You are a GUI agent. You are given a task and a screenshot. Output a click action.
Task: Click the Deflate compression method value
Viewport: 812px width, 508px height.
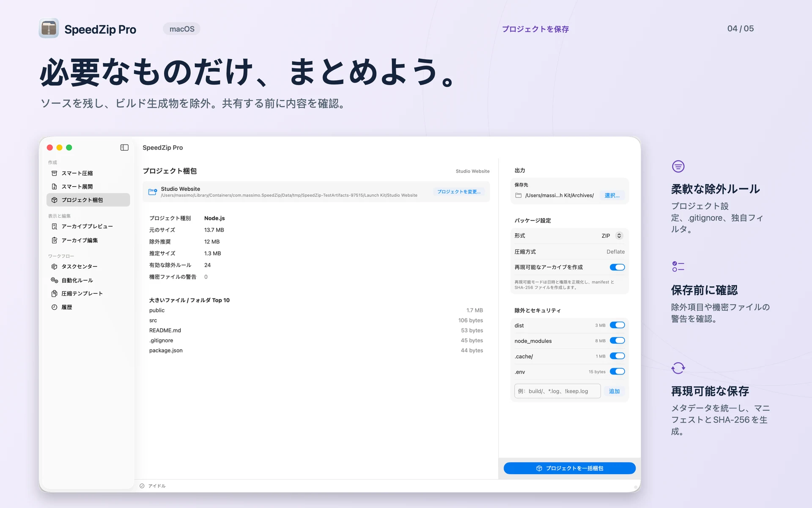tap(615, 251)
